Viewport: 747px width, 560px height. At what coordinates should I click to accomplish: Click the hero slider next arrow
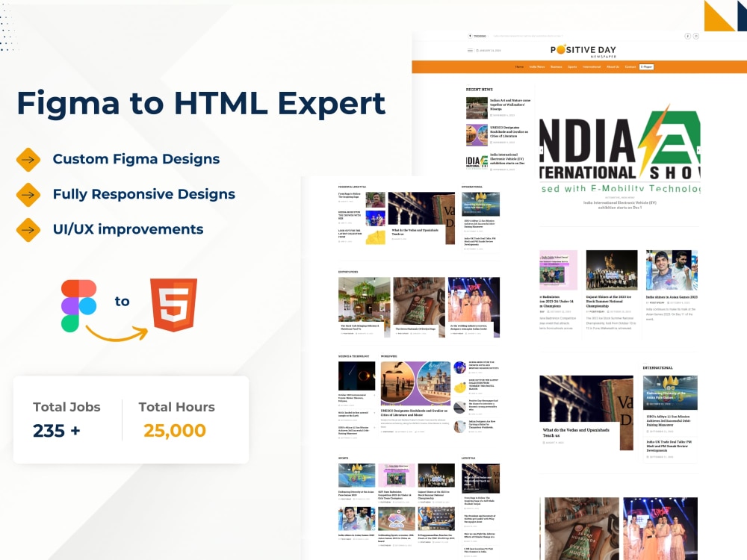tap(698, 150)
